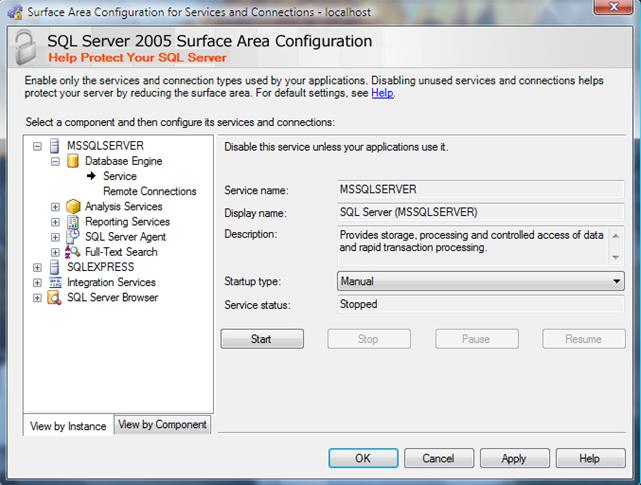The image size is (641, 485).
Task: Select Remote Connections in the tree
Action: (150, 191)
